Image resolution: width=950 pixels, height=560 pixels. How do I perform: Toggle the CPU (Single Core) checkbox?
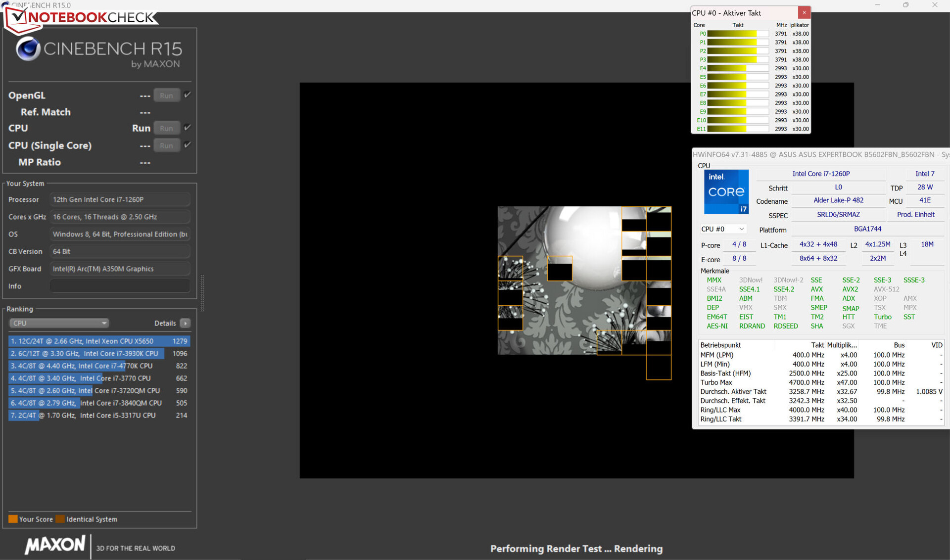pyautogui.click(x=187, y=145)
